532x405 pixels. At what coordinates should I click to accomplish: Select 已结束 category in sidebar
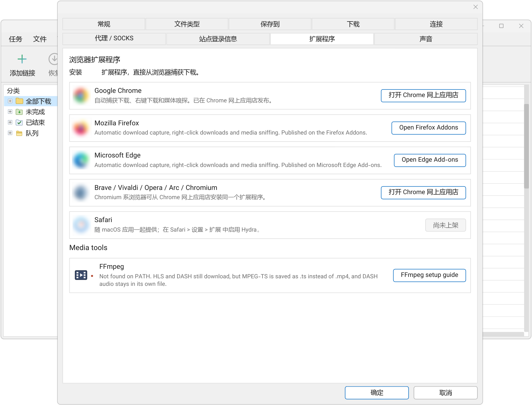(x=35, y=123)
